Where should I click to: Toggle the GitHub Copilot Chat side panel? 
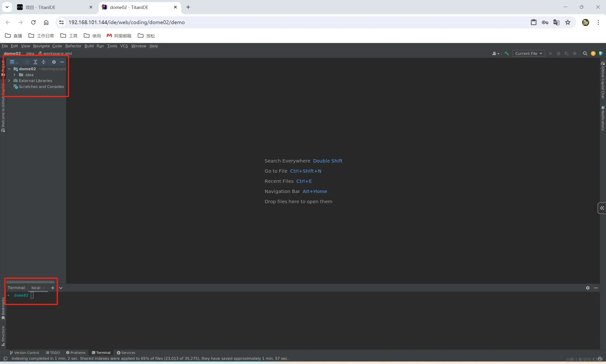(602, 80)
